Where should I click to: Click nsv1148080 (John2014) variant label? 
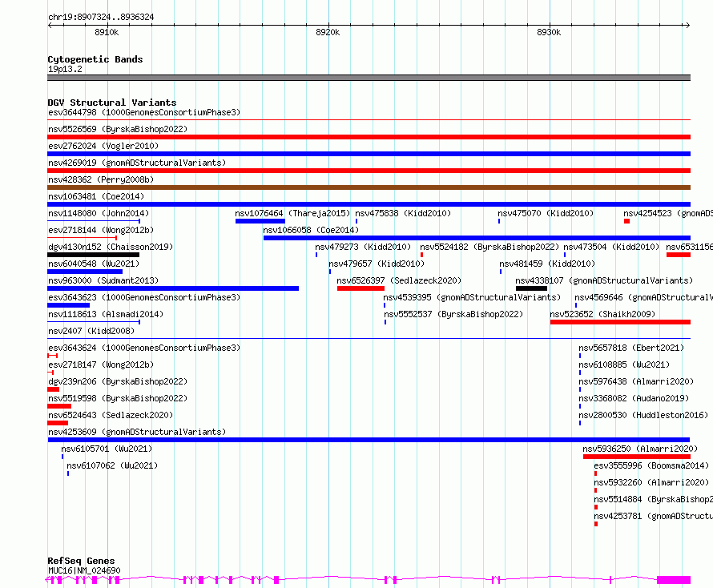99,213
